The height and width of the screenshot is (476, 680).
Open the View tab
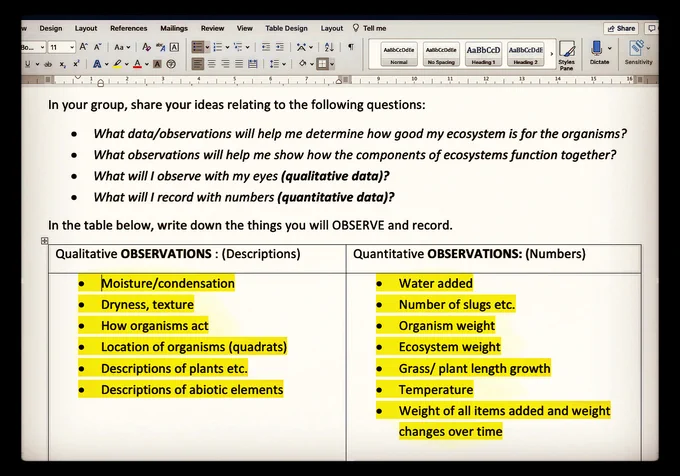coord(245,28)
